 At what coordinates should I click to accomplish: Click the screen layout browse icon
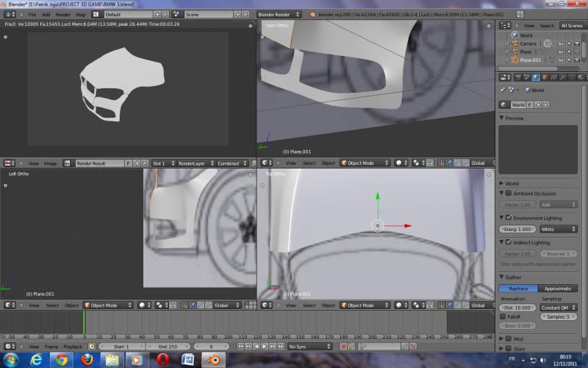(96, 14)
